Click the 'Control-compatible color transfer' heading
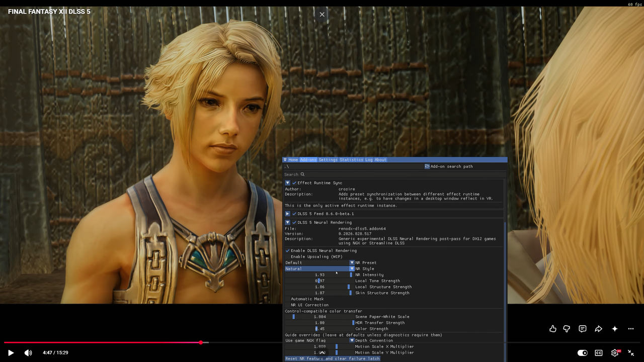This screenshot has height=362, width=644. pyautogui.click(x=324, y=311)
